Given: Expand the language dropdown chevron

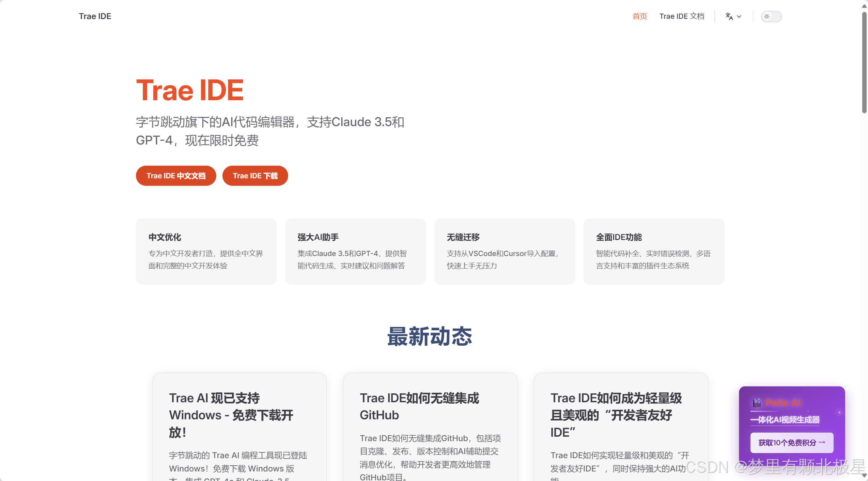Looking at the screenshot, I should pyautogui.click(x=739, y=16).
